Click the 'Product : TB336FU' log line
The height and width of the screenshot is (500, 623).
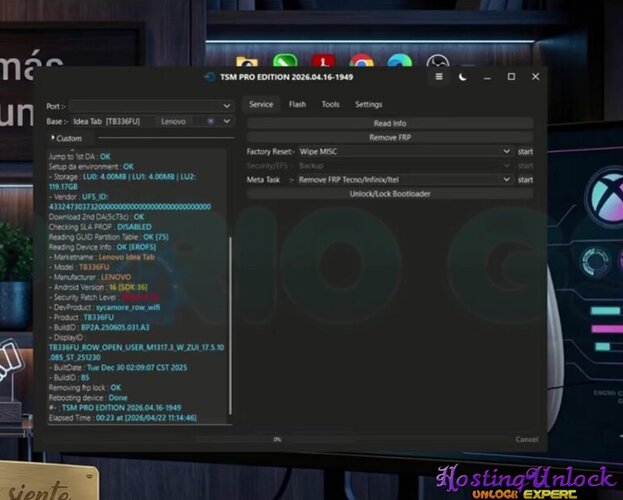[x=81, y=317]
